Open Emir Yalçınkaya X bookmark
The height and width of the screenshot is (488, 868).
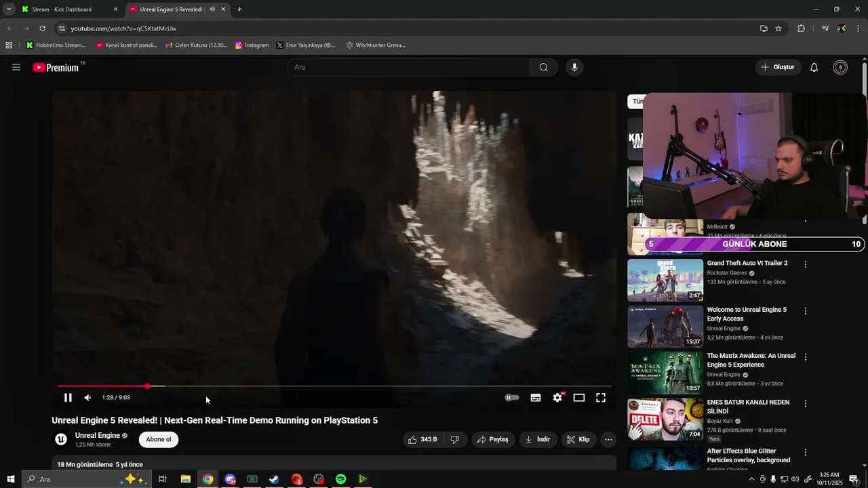[306, 45]
